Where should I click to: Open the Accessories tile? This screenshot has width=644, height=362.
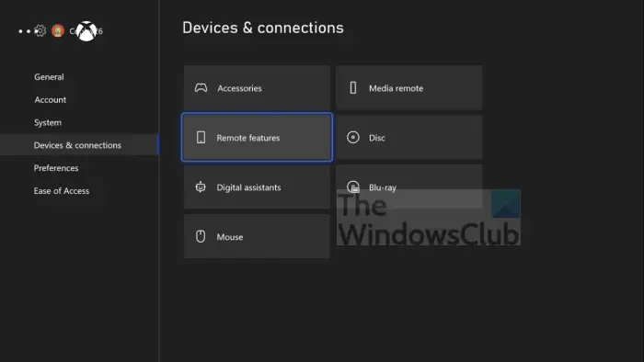tap(257, 87)
